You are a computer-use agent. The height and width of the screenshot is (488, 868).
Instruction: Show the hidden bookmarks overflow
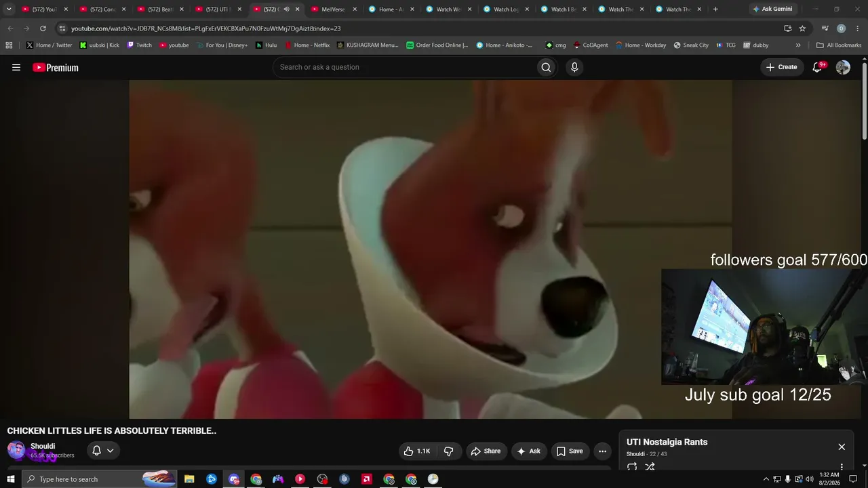pyautogui.click(x=798, y=45)
